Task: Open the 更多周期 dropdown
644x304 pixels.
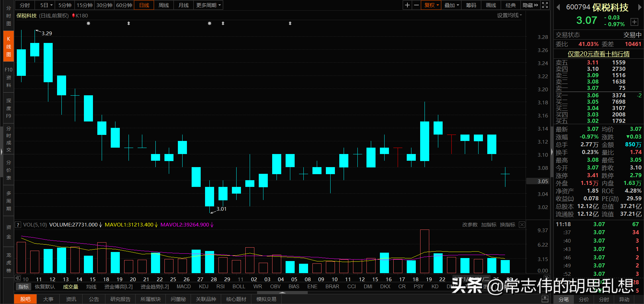Action: click(206, 5)
